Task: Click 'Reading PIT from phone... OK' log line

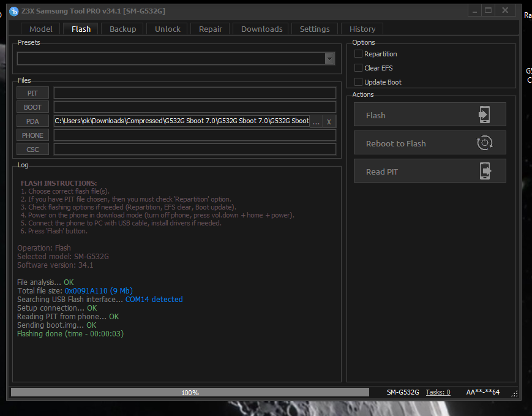Action: (68, 317)
